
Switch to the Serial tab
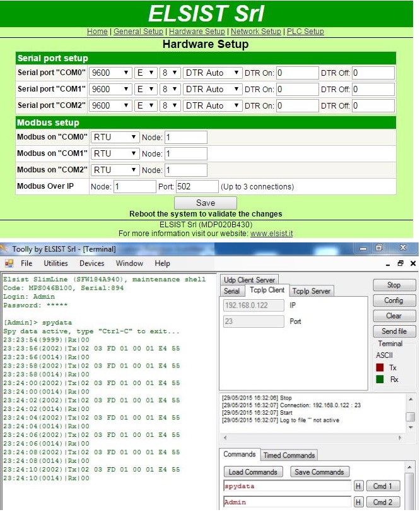tap(232, 291)
